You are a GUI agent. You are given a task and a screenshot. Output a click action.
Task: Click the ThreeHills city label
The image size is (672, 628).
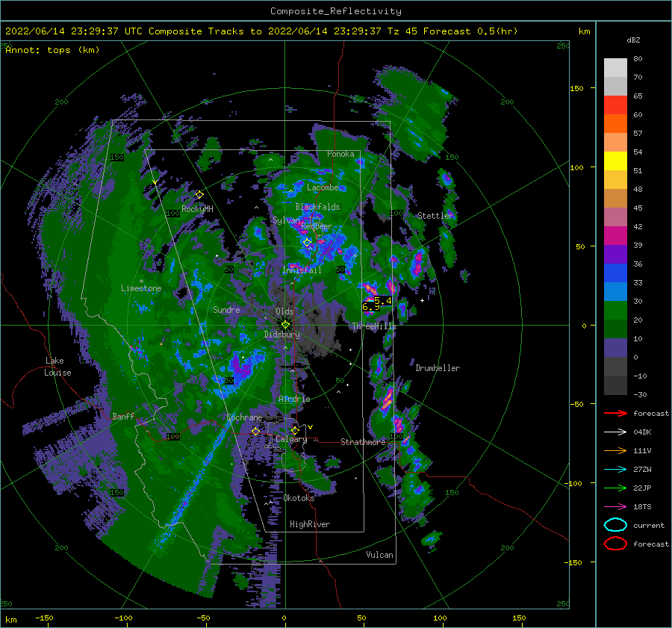pos(375,326)
